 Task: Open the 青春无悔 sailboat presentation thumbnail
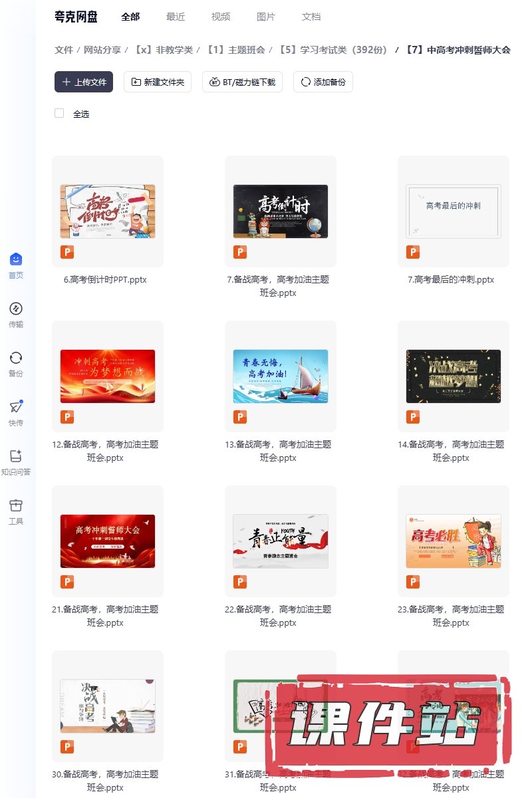click(x=281, y=376)
